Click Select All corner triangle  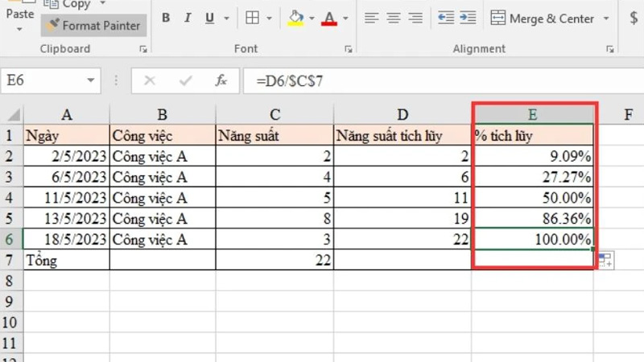12,114
